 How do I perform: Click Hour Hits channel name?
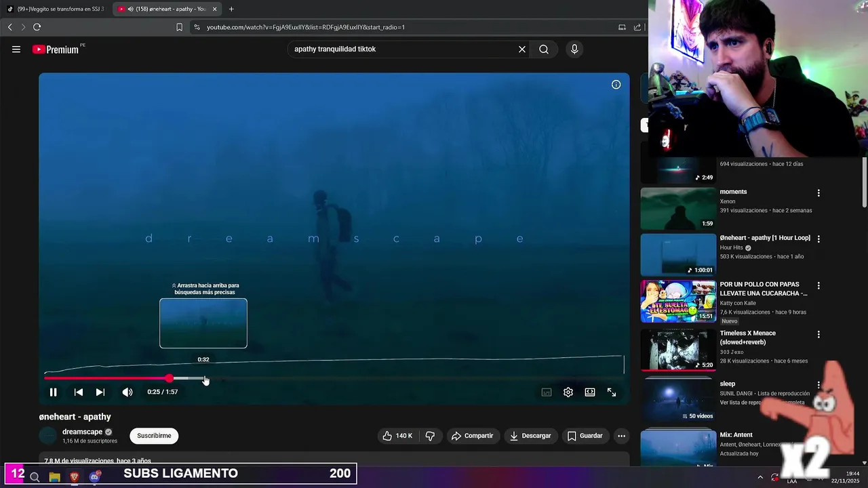(732, 248)
